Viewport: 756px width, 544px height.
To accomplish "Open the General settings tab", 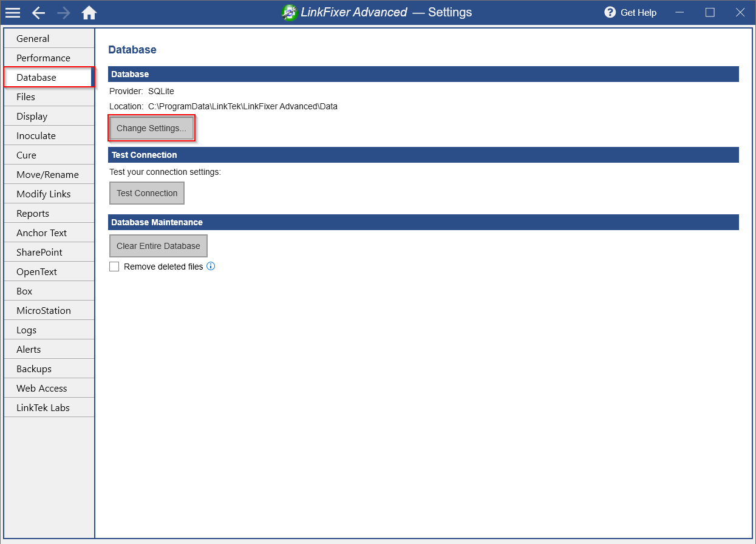I will pos(49,38).
